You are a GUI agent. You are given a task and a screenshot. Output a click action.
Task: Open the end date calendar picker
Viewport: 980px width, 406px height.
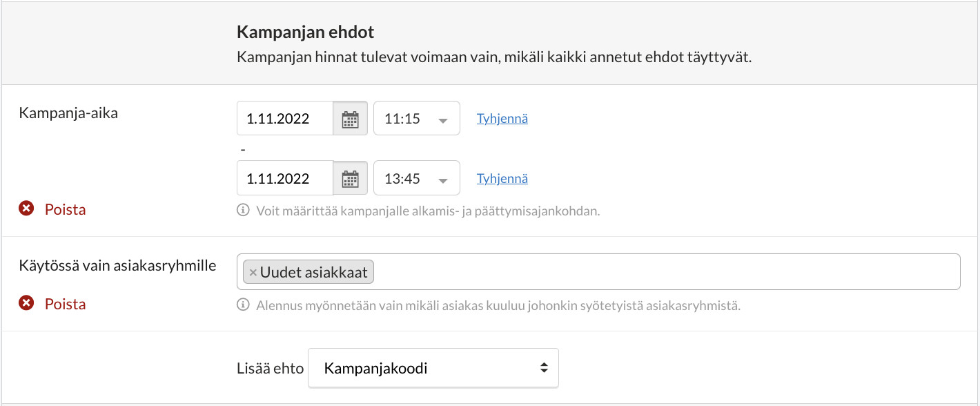351,179
